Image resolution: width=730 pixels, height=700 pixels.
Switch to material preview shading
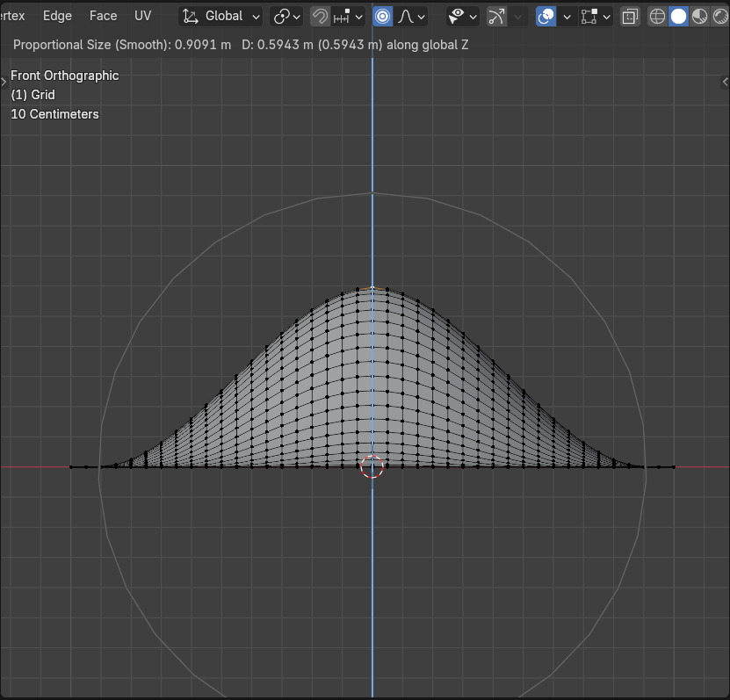coord(699,16)
